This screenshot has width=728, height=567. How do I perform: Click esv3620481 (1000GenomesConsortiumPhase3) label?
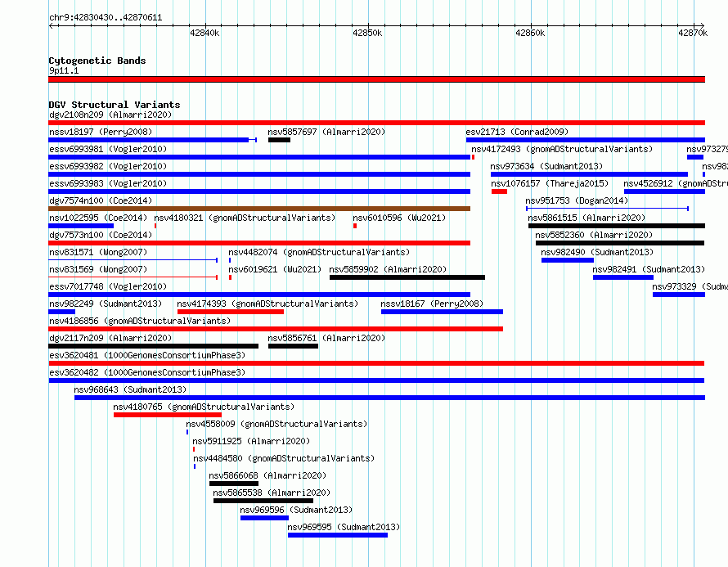[x=147, y=355]
